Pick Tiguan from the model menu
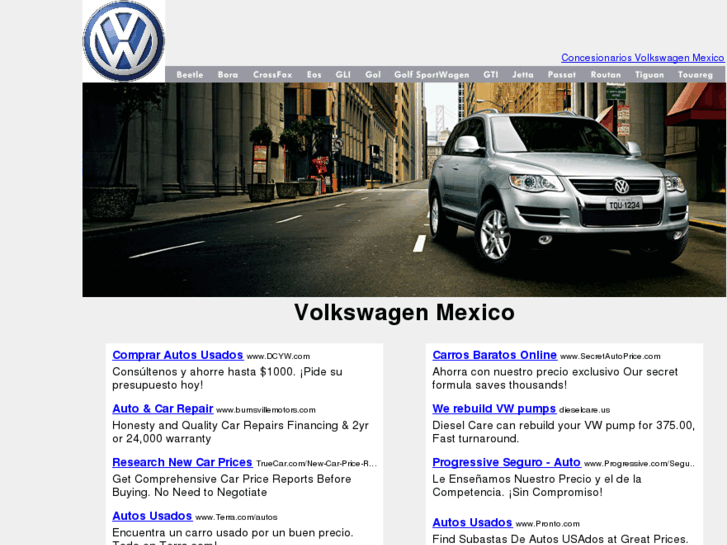 [x=649, y=75]
